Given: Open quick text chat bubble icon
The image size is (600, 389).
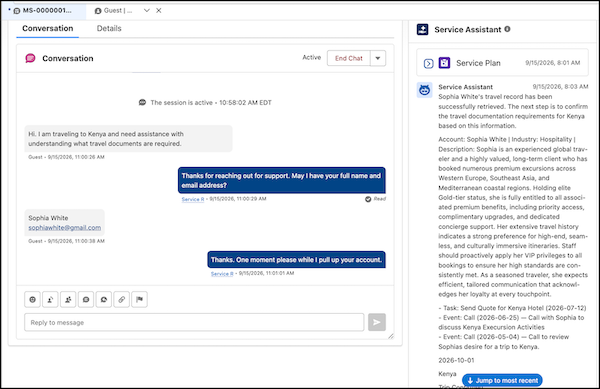Looking at the screenshot, I should coord(86,299).
